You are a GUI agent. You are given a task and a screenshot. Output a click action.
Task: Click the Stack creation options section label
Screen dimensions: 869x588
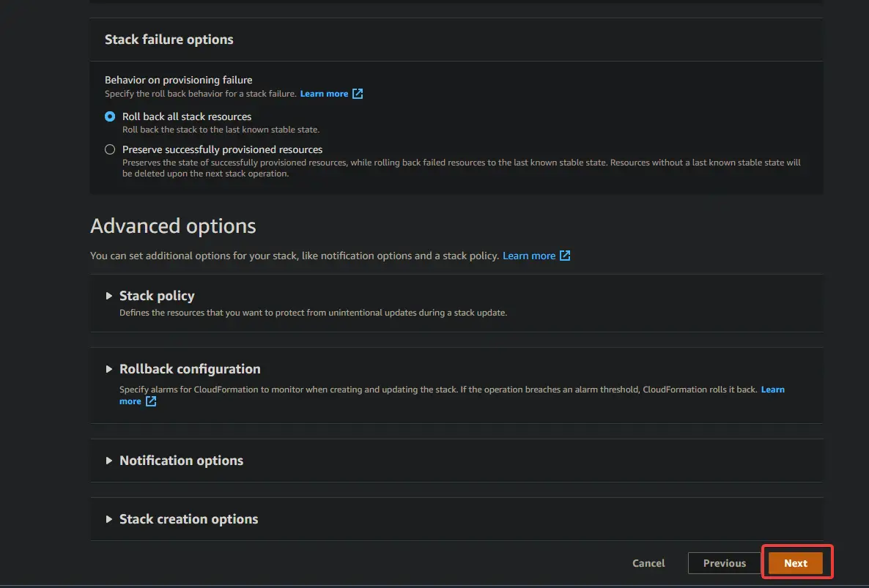(x=188, y=519)
